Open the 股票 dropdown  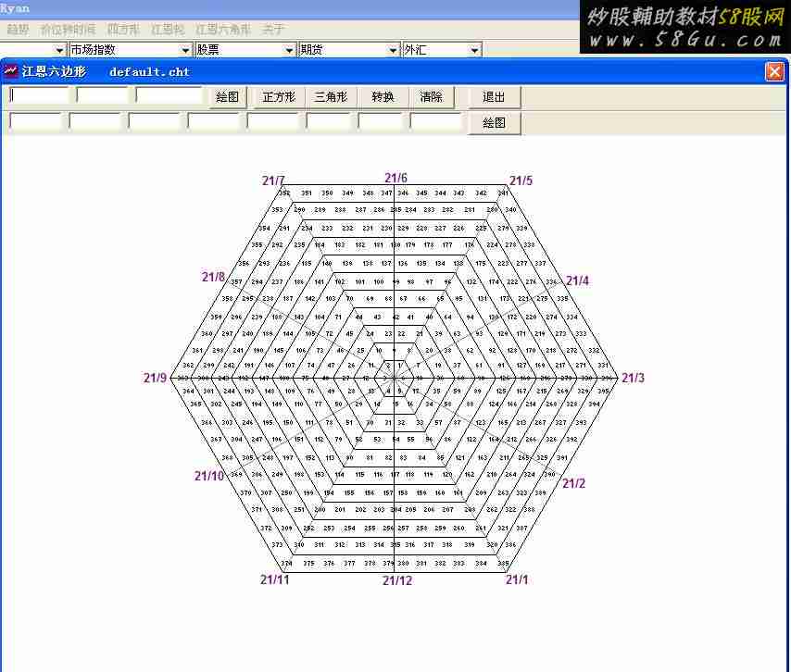(x=289, y=50)
